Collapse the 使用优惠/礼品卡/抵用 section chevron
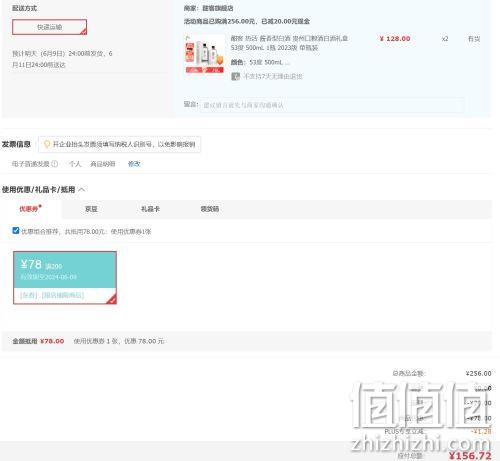 click(82, 190)
